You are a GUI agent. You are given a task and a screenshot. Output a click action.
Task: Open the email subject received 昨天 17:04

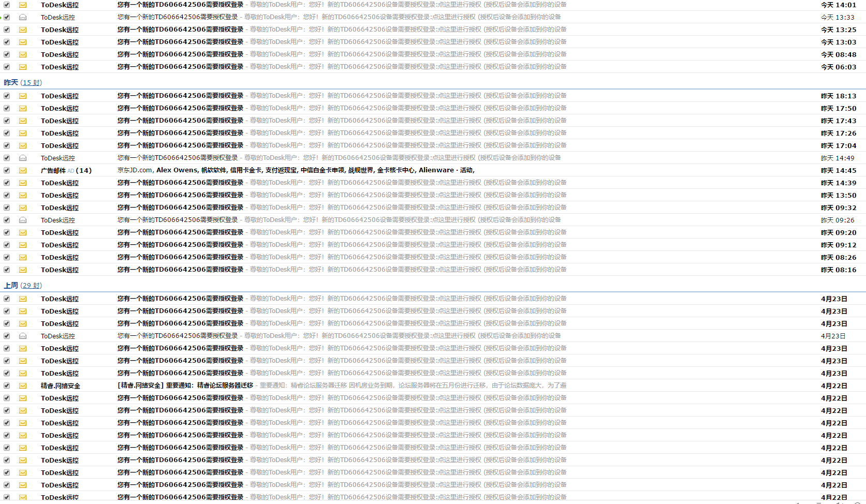181,145
